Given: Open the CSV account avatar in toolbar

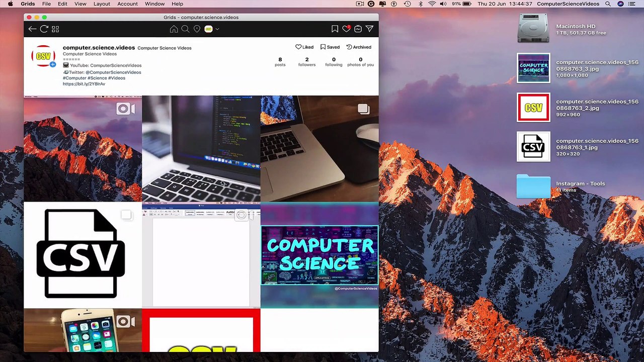Looking at the screenshot, I should [208, 29].
